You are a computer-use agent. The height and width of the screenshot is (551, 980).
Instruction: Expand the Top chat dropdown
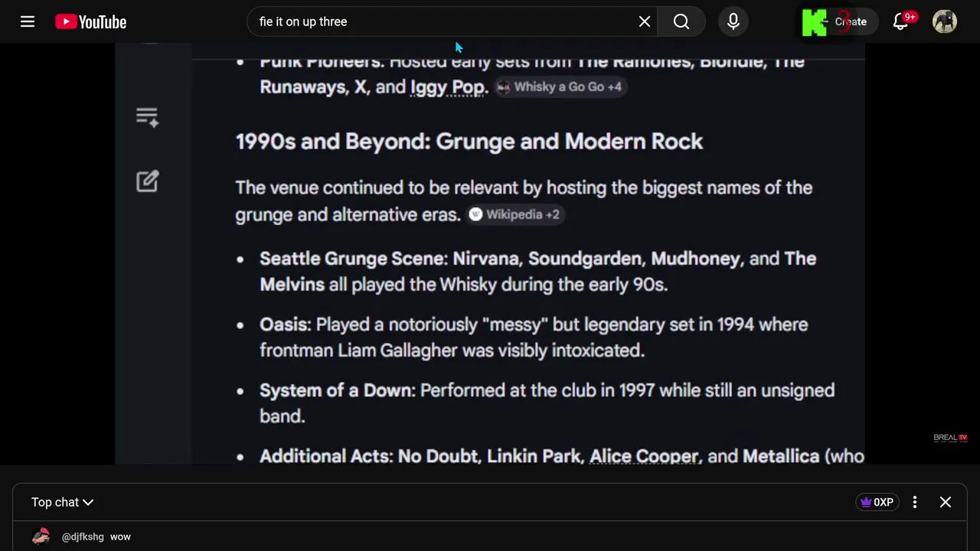coord(62,502)
